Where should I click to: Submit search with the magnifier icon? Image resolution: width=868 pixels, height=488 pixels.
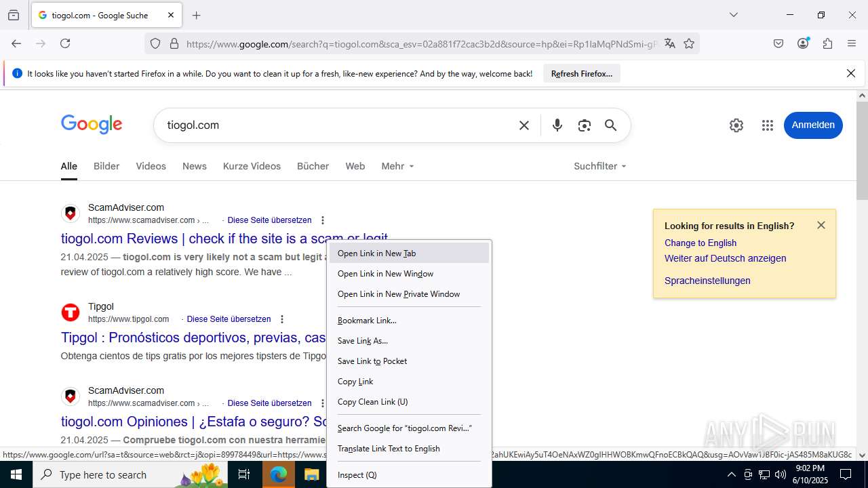click(x=610, y=125)
